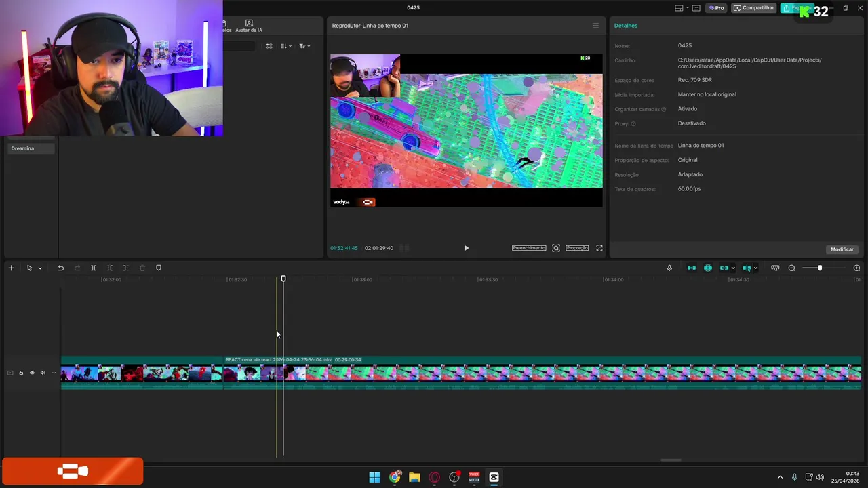Screen dimensions: 868x488
Task: Click the track cover icon on the main track
Action: [x=10, y=373]
